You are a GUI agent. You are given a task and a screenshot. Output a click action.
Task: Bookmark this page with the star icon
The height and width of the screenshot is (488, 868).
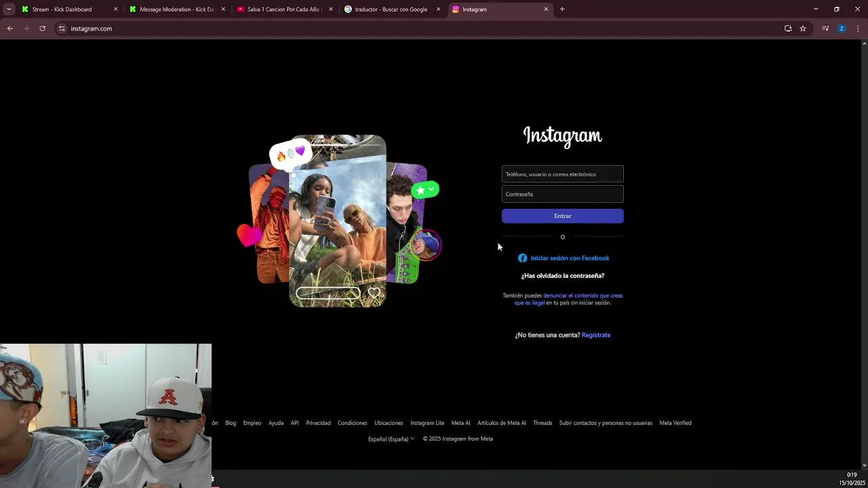pyautogui.click(x=803, y=28)
